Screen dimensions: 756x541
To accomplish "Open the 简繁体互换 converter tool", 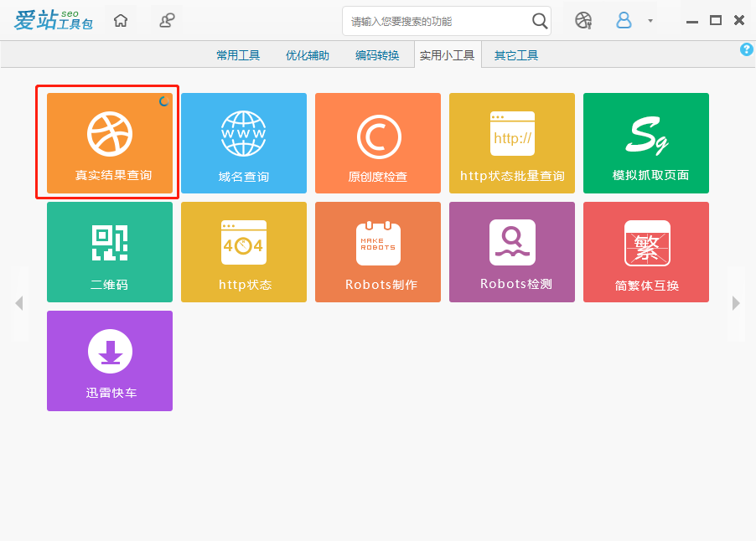I will 645,251.
